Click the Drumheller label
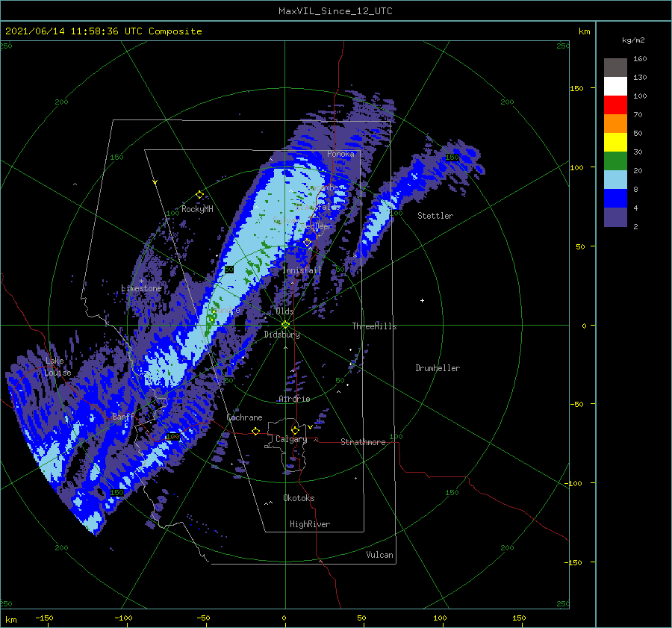The width and height of the screenshot is (672, 628). [x=438, y=368]
